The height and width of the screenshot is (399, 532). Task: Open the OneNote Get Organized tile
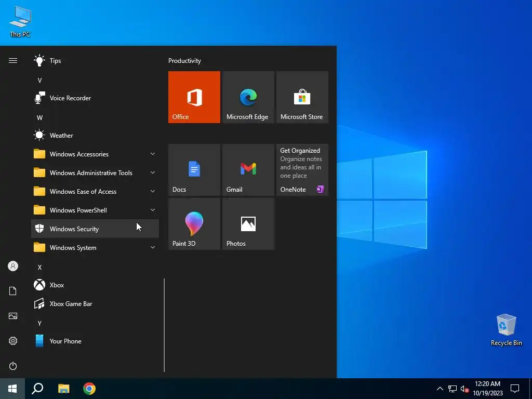click(302, 170)
